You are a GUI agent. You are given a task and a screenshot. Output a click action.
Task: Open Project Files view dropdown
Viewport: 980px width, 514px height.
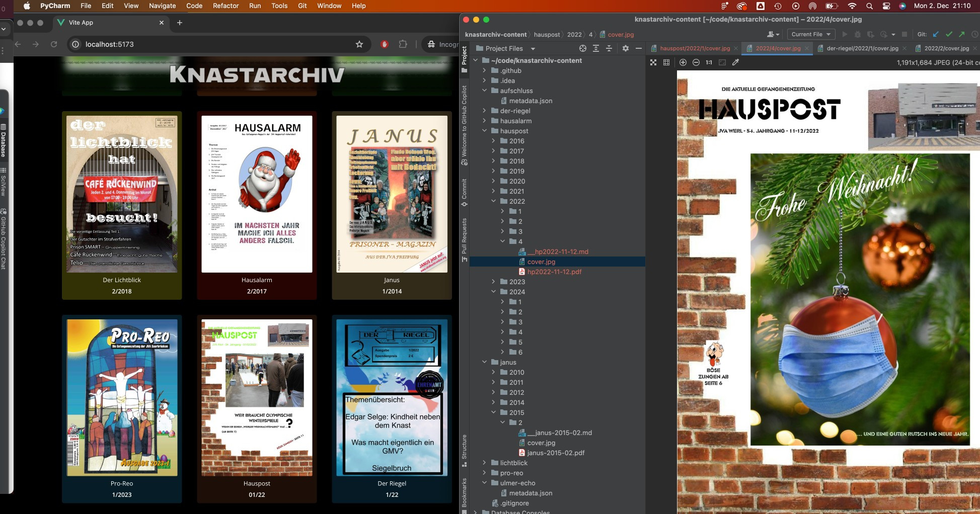coord(505,48)
